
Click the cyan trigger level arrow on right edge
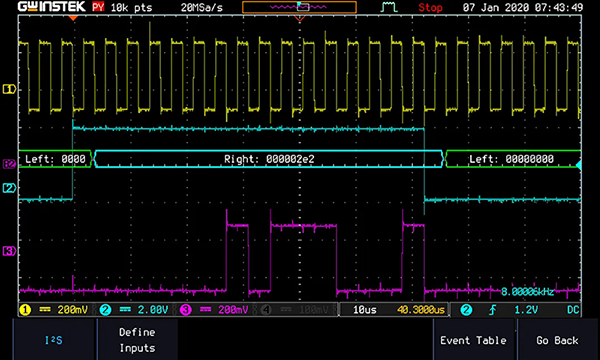coord(579,165)
